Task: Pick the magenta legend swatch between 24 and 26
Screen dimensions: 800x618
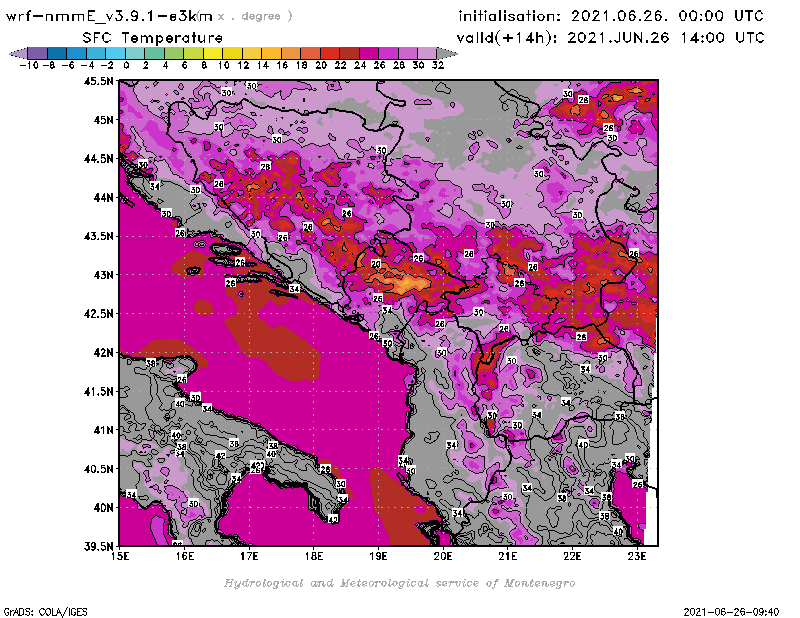Action: [x=368, y=53]
